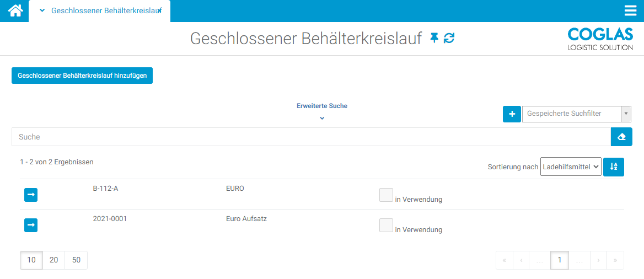Image resolution: width=644 pixels, height=279 pixels.
Task: Clear search using the eraser icon
Action: (621, 137)
